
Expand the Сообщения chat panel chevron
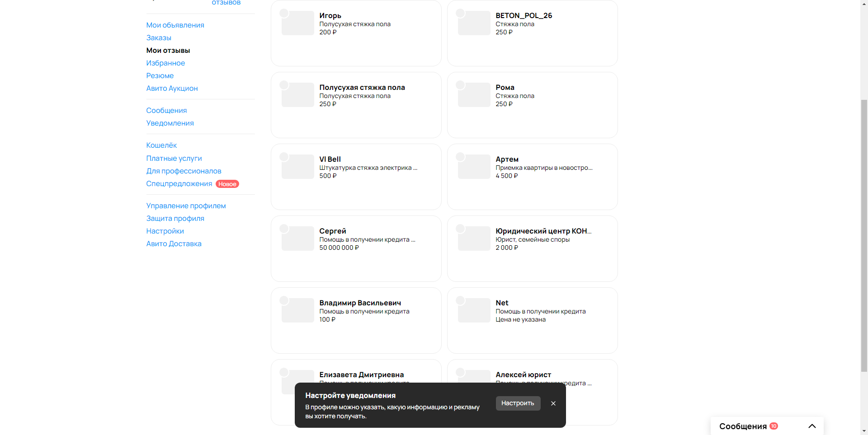(812, 426)
